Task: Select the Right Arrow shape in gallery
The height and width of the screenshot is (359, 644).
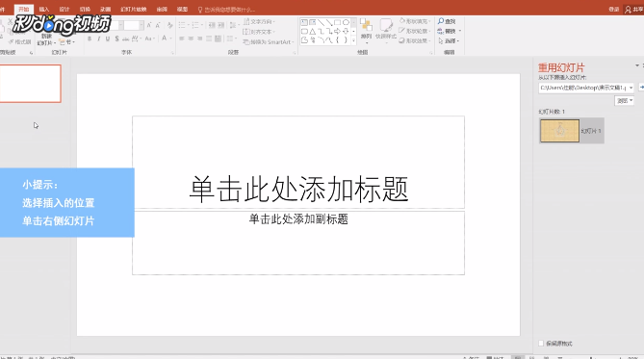Action: [x=337, y=31]
